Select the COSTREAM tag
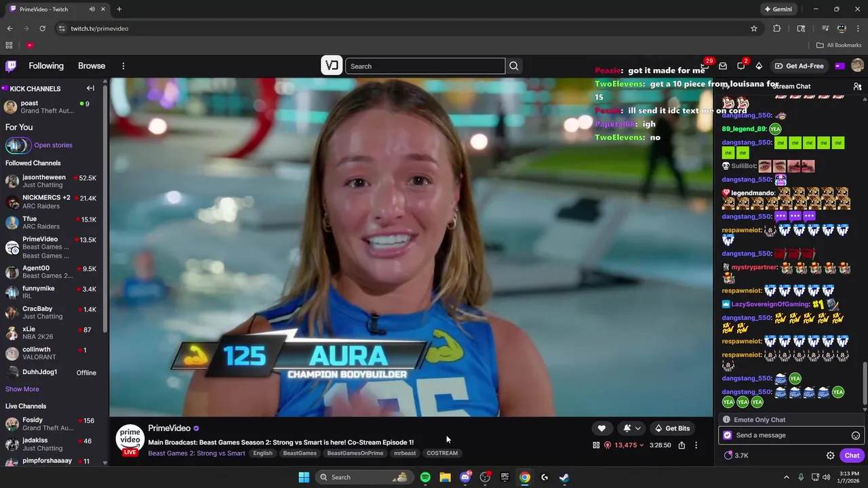This screenshot has height=488, width=868. pyautogui.click(x=442, y=453)
